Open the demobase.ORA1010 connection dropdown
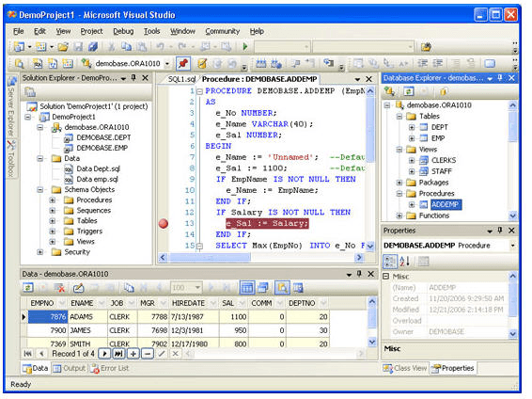The height and width of the screenshot is (399, 532). click(167, 64)
